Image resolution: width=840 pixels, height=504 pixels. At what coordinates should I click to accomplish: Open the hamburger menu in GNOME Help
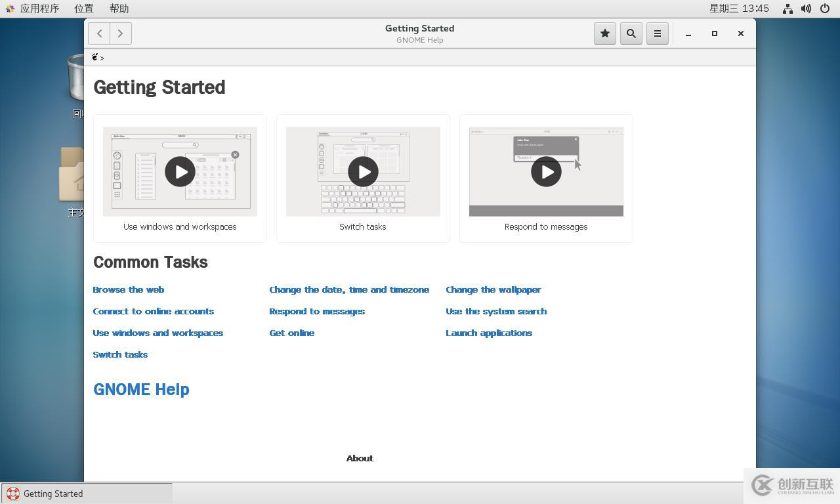(x=658, y=33)
